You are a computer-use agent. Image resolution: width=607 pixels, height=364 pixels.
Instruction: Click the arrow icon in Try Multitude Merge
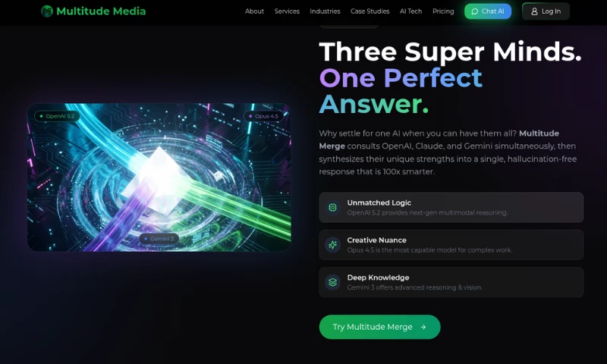click(423, 327)
